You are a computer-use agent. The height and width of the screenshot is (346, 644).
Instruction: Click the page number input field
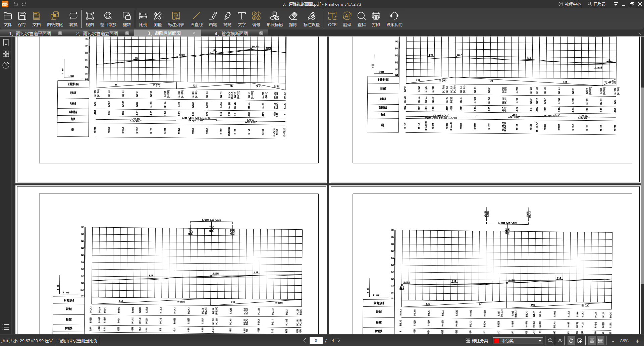[316, 341]
